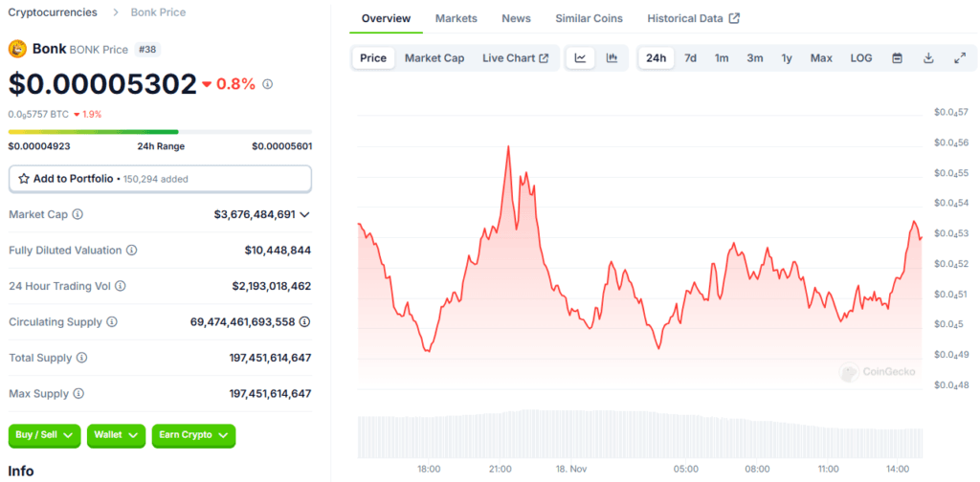Click the $0.00005302 price text
The height and width of the screenshot is (482, 980).
click(x=102, y=83)
